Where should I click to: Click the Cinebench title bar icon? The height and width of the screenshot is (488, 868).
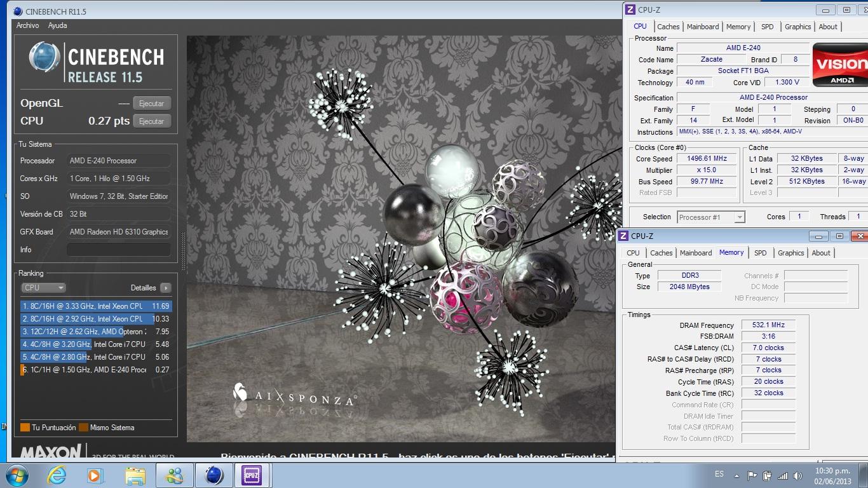click(x=17, y=11)
